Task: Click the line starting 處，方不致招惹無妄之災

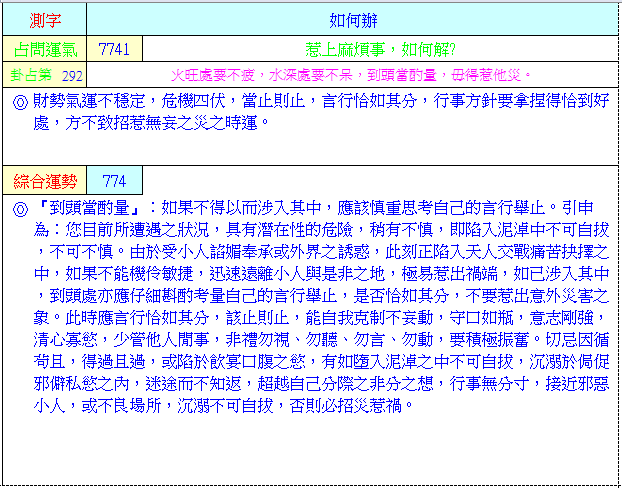Action: tap(152, 120)
